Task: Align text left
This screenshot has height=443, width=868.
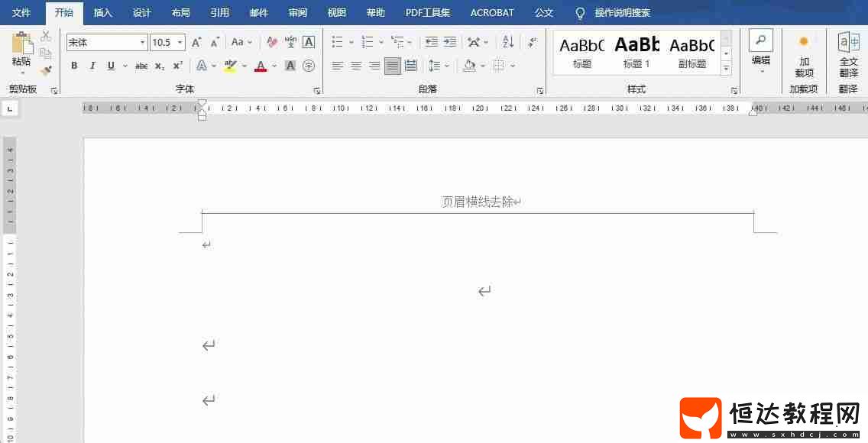Action: [337, 66]
